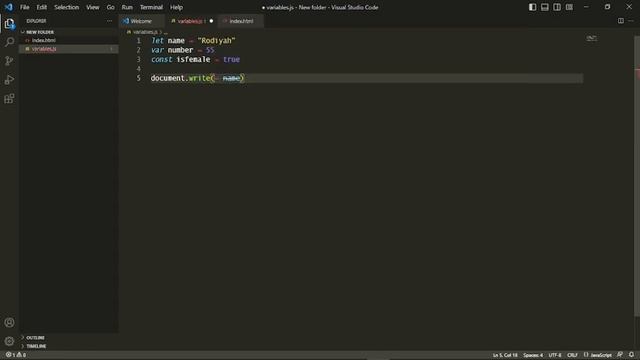Close the unsaved variables.js tab dot
The width and height of the screenshot is (640, 360).
[211, 21]
